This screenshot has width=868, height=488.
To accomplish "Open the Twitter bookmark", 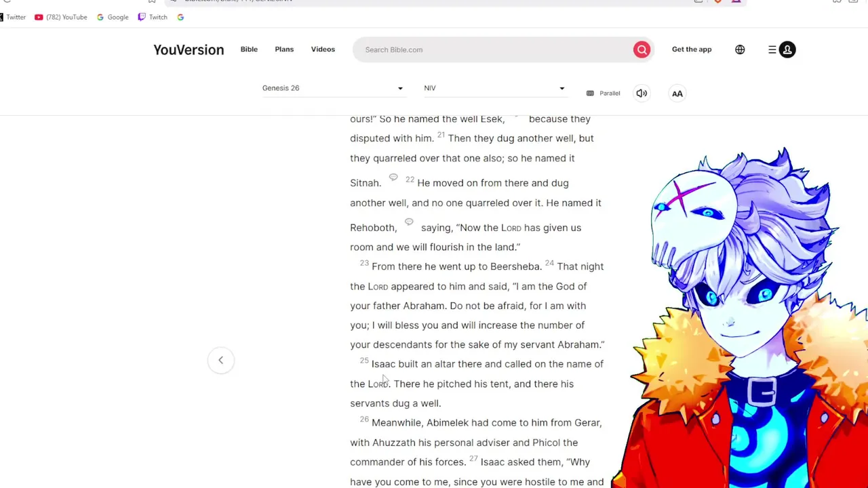I will pos(13,17).
